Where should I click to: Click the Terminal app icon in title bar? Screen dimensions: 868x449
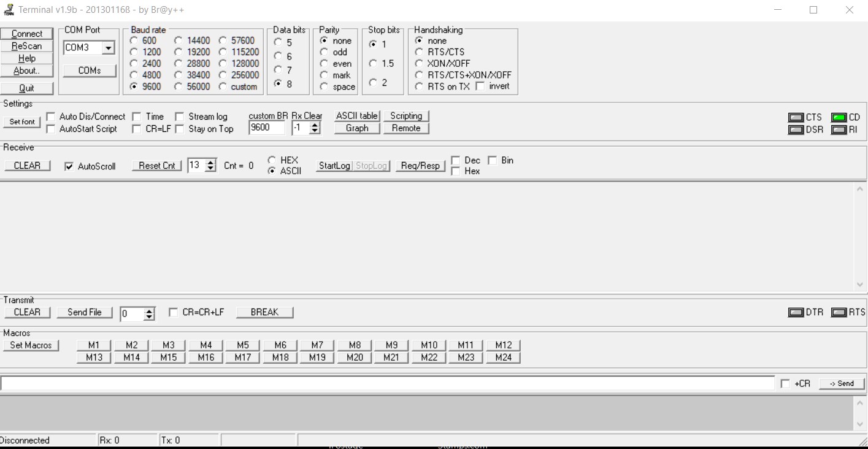click(x=9, y=10)
